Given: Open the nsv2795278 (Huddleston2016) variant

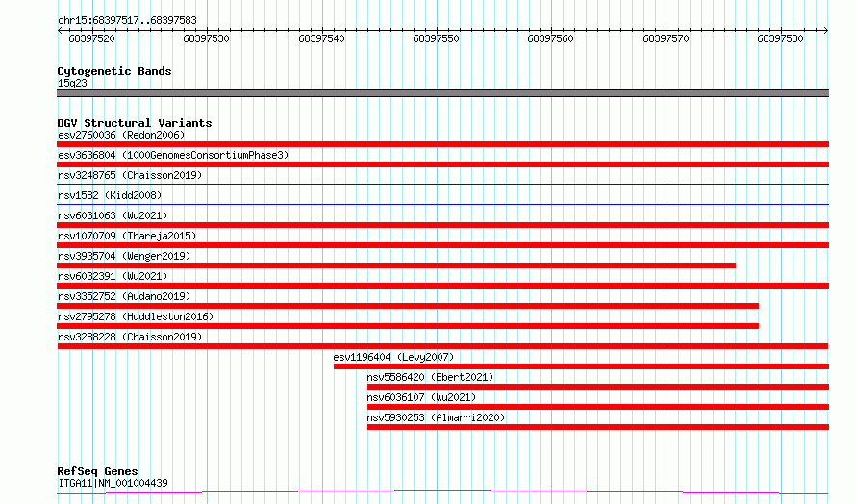Looking at the screenshot, I should [136, 316].
